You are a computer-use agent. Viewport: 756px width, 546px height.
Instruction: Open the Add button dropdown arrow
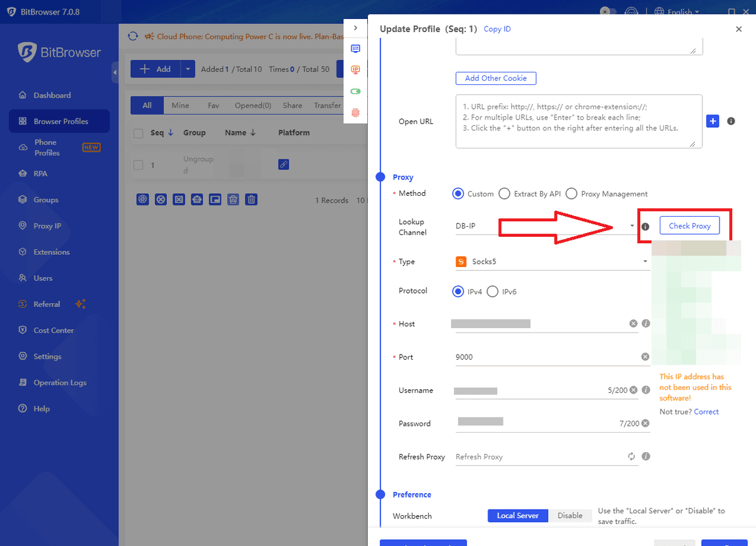pos(188,69)
